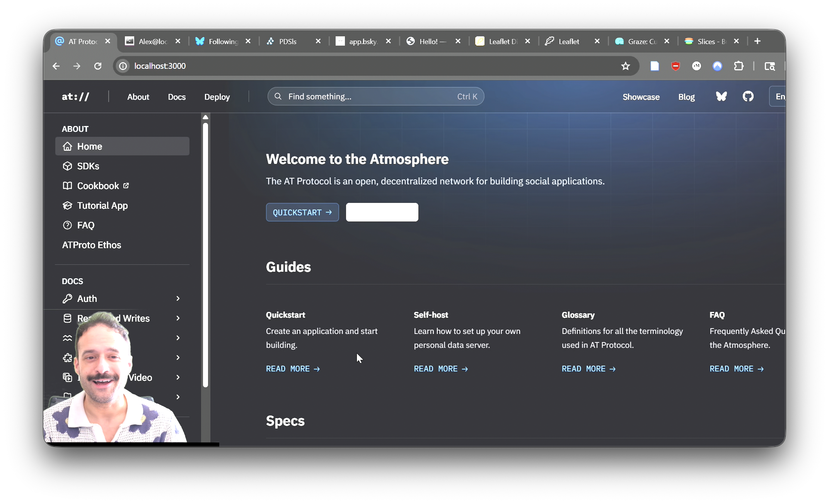
Task: Open browser extensions puzzle icon
Action: click(739, 66)
